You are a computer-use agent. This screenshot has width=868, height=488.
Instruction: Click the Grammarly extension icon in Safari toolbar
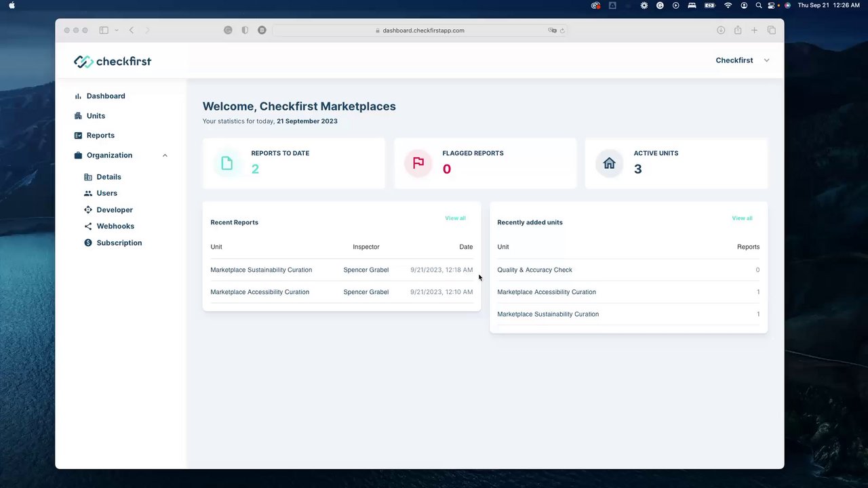(228, 30)
